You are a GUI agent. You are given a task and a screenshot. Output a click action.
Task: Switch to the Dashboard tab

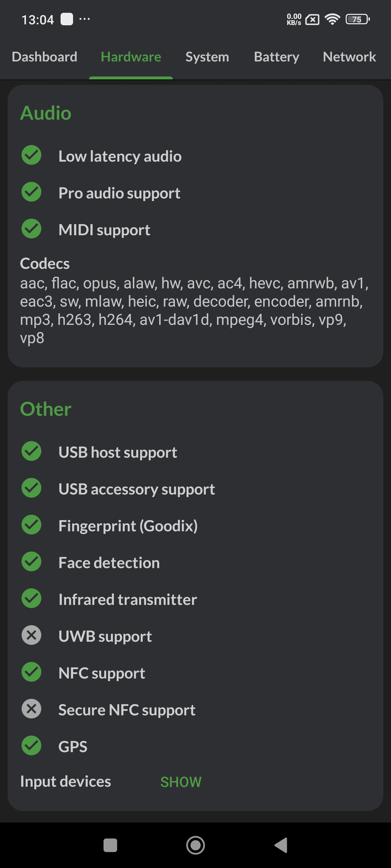coord(45,57)
